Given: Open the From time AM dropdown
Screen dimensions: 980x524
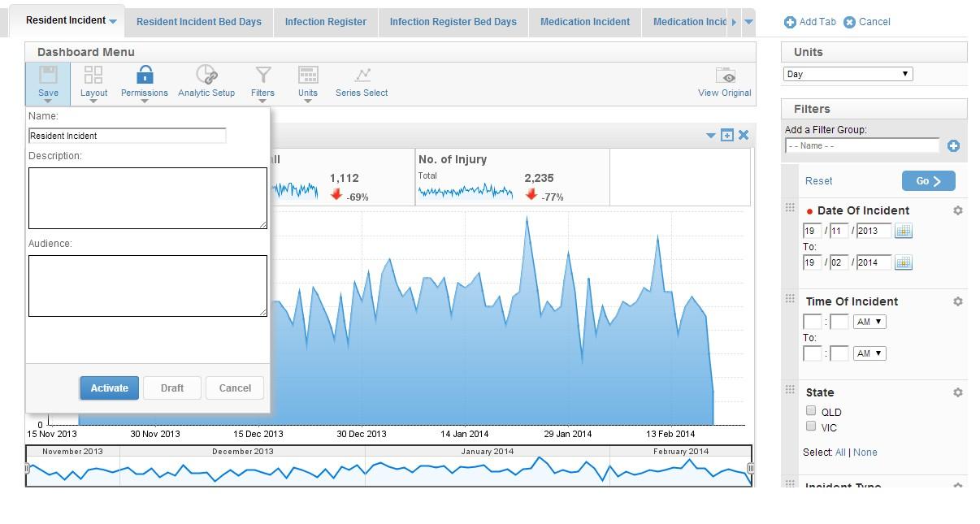Looking at the screenshot, I should 869,322.
